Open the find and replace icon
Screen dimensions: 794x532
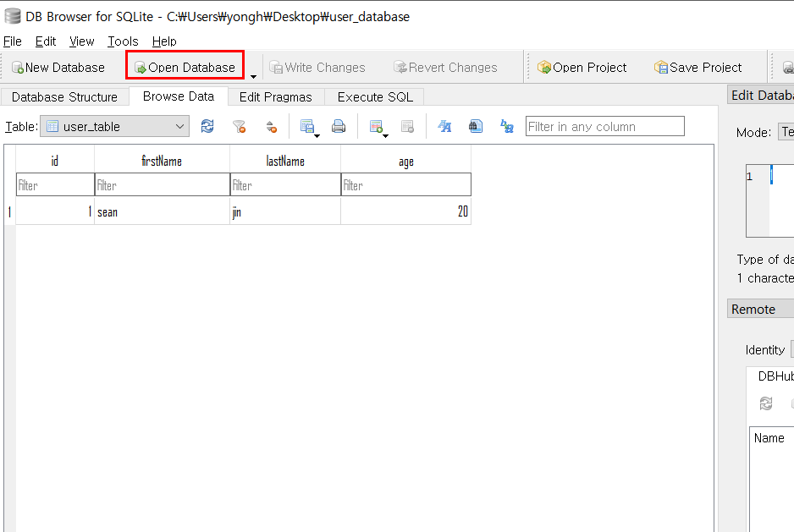507,126
